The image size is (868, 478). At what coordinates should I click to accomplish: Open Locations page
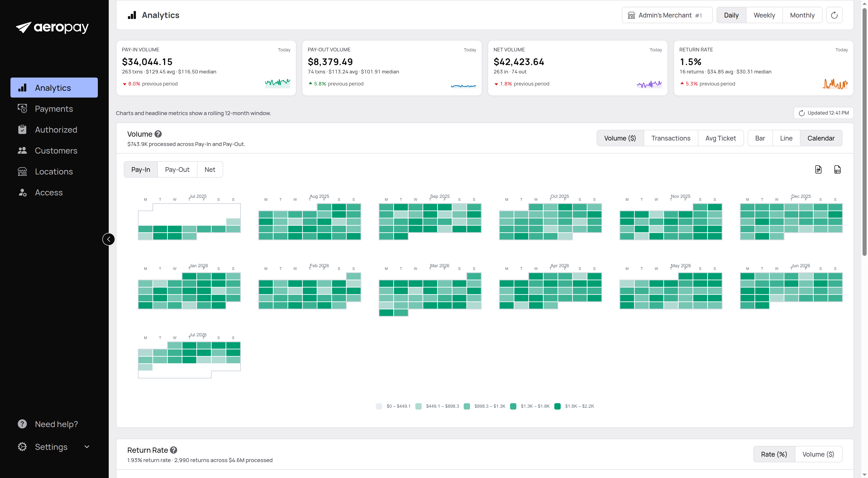point(54,171)
